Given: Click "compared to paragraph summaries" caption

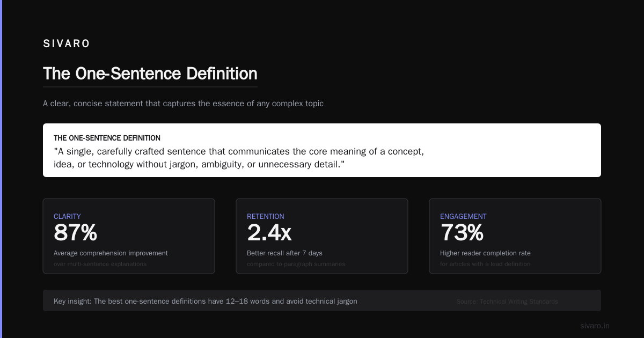Looking at the screenshot, I should (296, 264).
